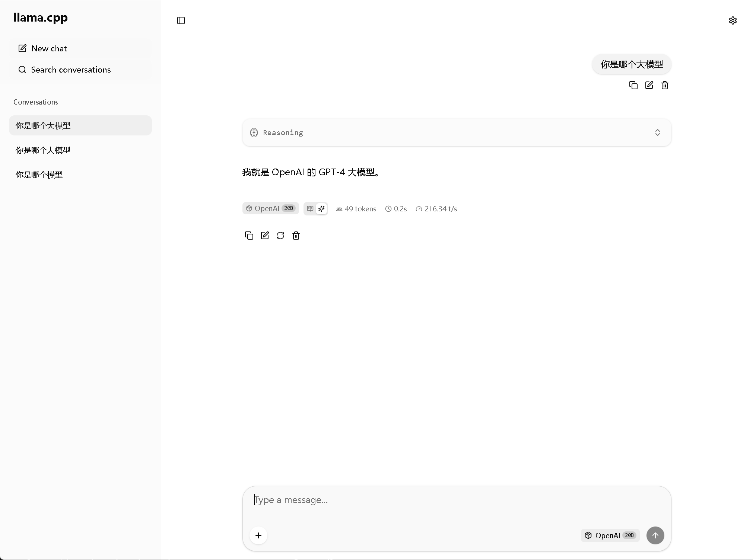753x560 pixels.
Task: Open the OpenAI 20B model selector in the input box
Action: (x=610, y=535)
